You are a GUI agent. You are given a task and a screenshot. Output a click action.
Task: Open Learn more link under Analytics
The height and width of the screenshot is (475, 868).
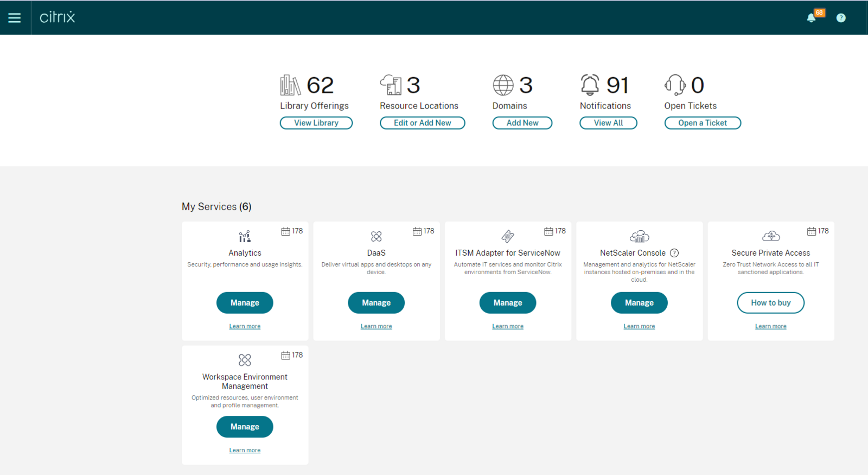pos(245,326)
